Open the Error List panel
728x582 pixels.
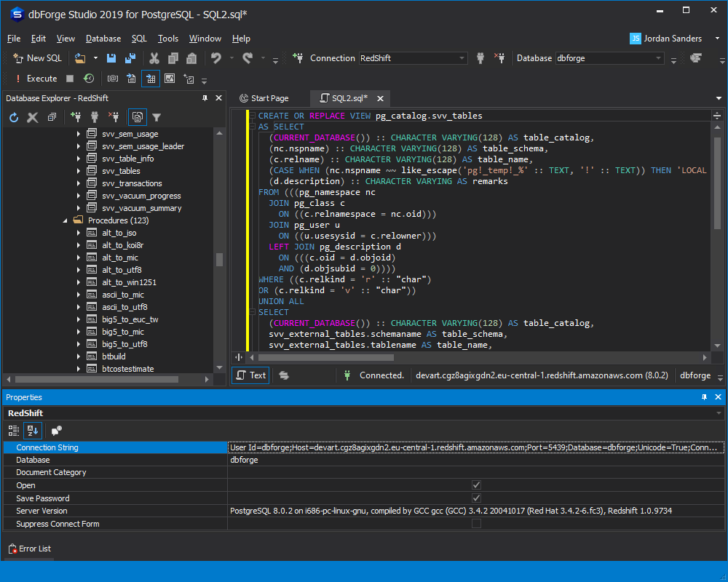[x=30, y=549]
